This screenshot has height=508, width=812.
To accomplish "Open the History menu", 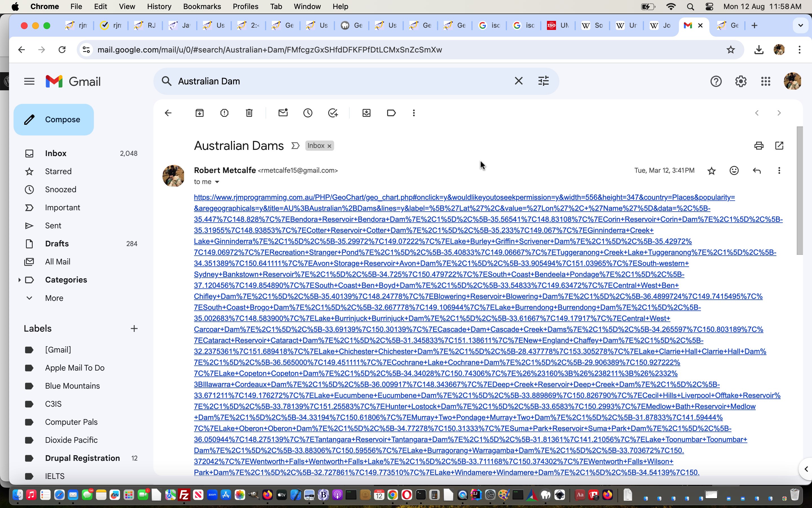I will coord(159,6).
